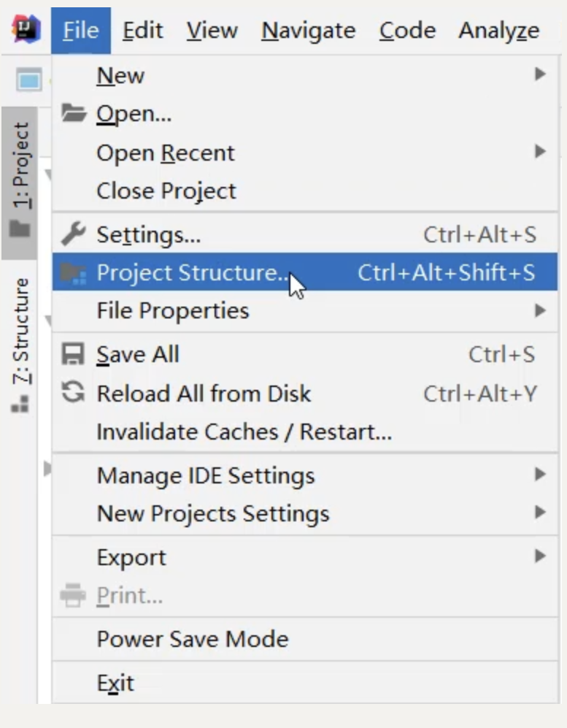
Task: Click the printer icon beside Print
Action: 73,595
